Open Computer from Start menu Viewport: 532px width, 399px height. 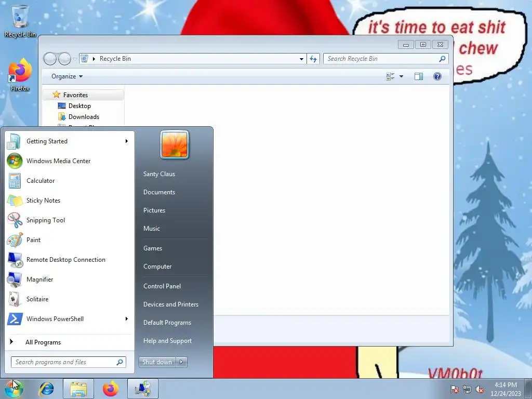coord(157,267)
